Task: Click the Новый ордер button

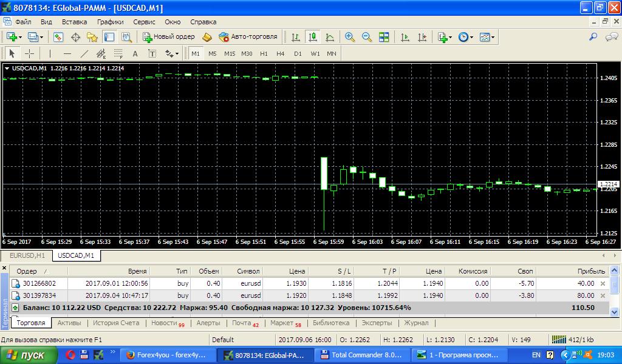Action: click(169, 37)
